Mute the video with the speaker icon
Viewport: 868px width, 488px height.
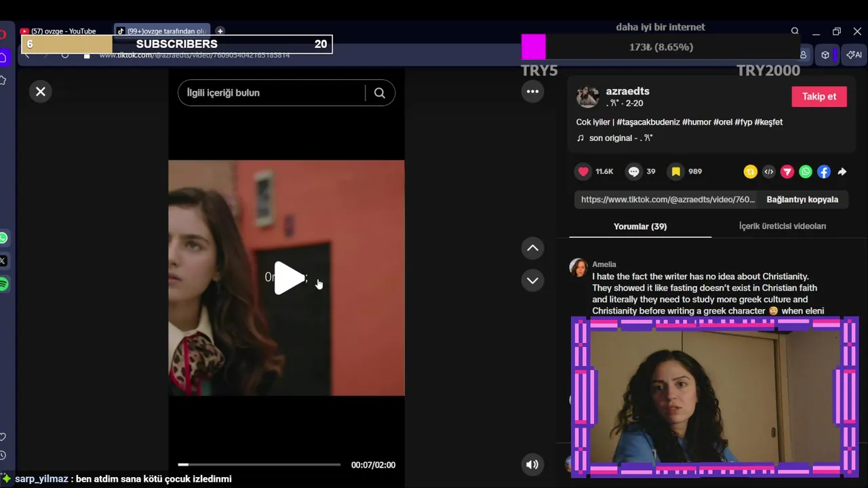[532, 464]
